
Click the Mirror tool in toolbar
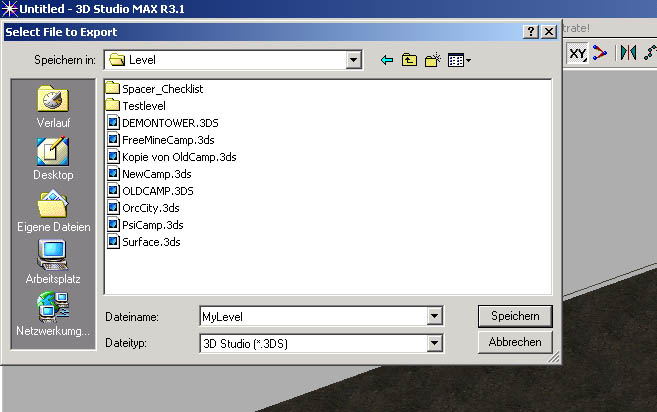click(629, 53)
